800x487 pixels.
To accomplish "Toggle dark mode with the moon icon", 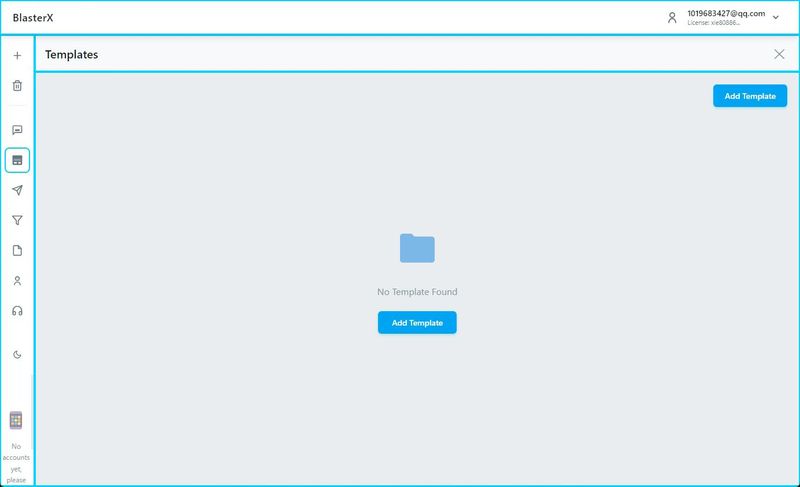I will click(17, 354).
